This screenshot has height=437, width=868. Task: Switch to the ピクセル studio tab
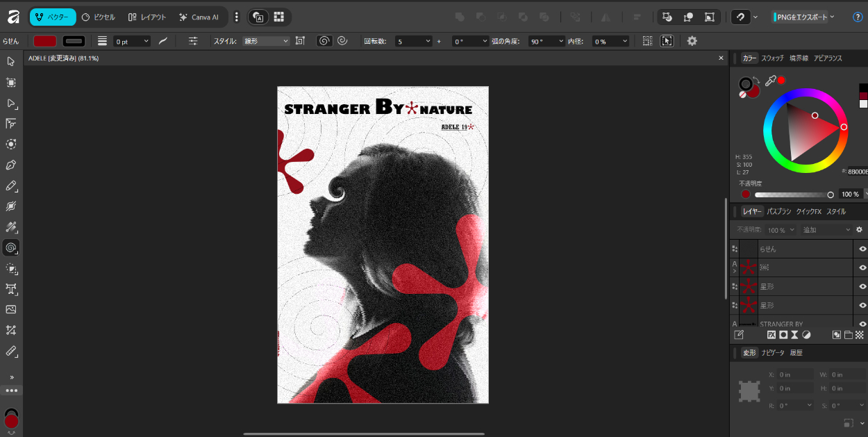click(99, 17)
